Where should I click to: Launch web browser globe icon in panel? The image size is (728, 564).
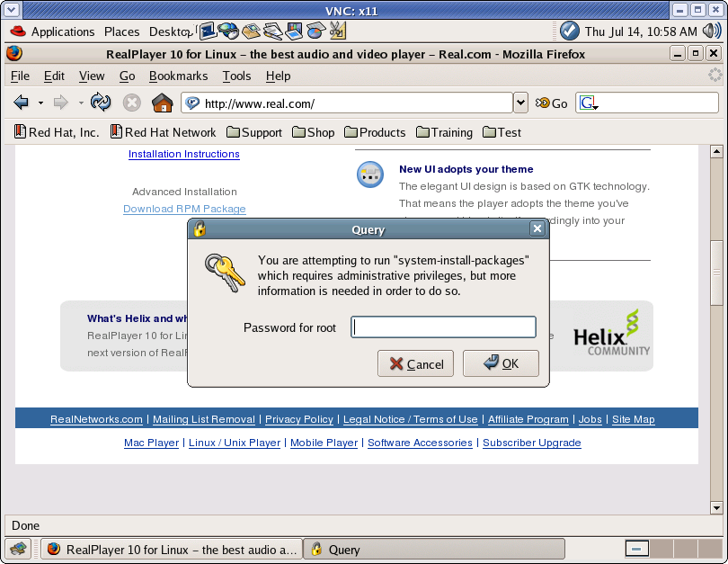[228, 31]
